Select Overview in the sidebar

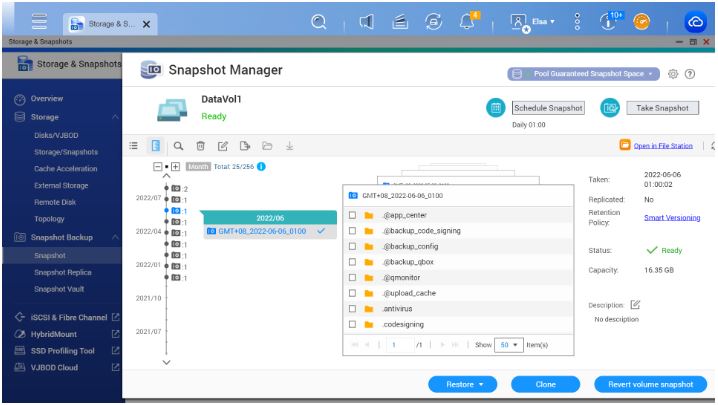(x=47, y=99)
